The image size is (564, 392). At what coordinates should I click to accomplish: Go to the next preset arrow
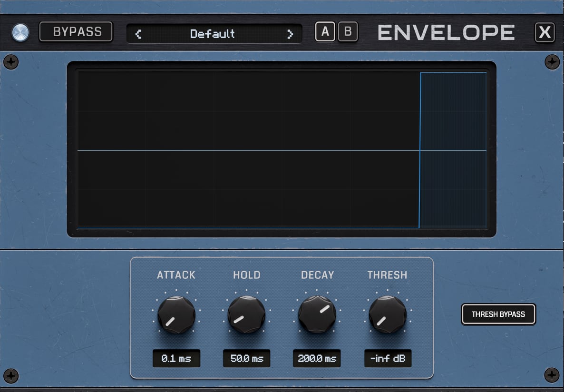(x=290, y=34)
